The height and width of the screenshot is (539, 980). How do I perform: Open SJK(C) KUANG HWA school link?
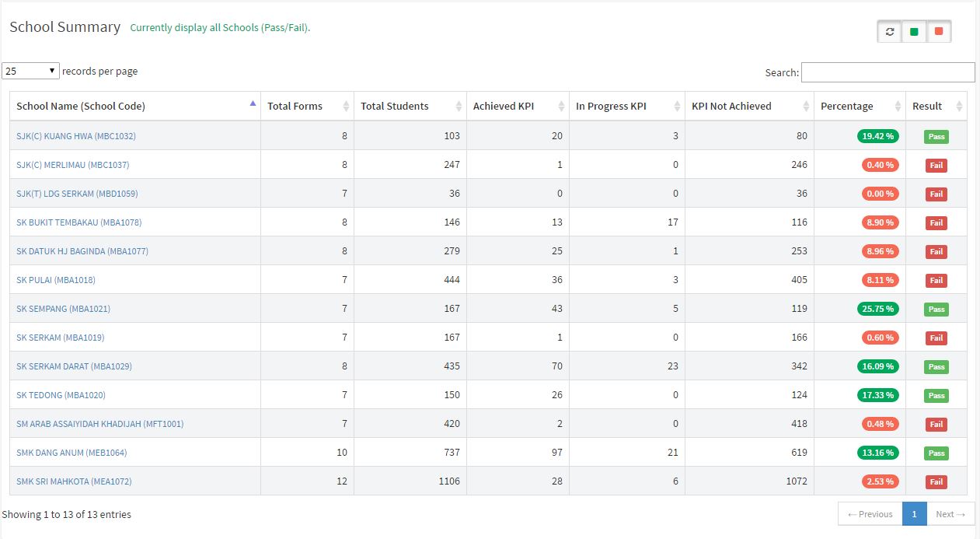pos(76,136)
